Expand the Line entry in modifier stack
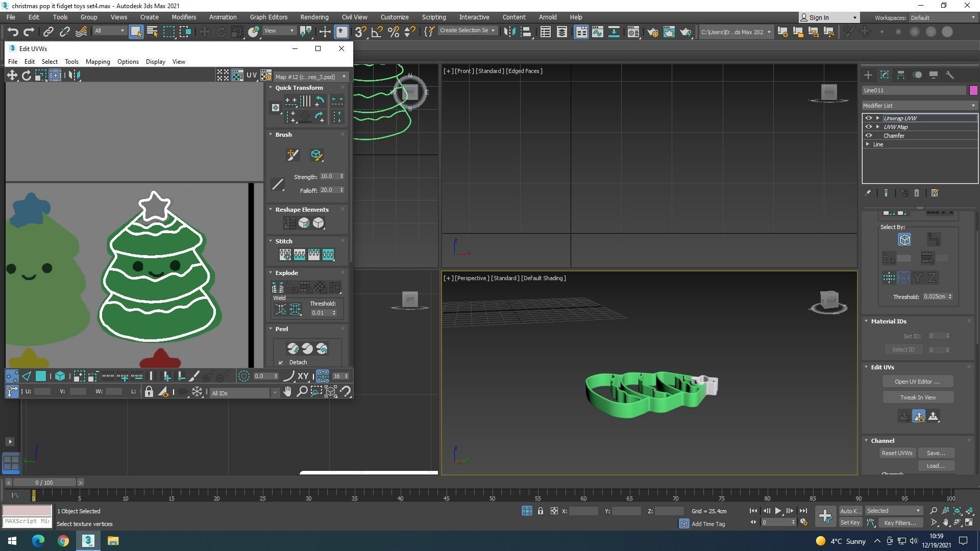This screenshot has height=551, width=980. 868,144
